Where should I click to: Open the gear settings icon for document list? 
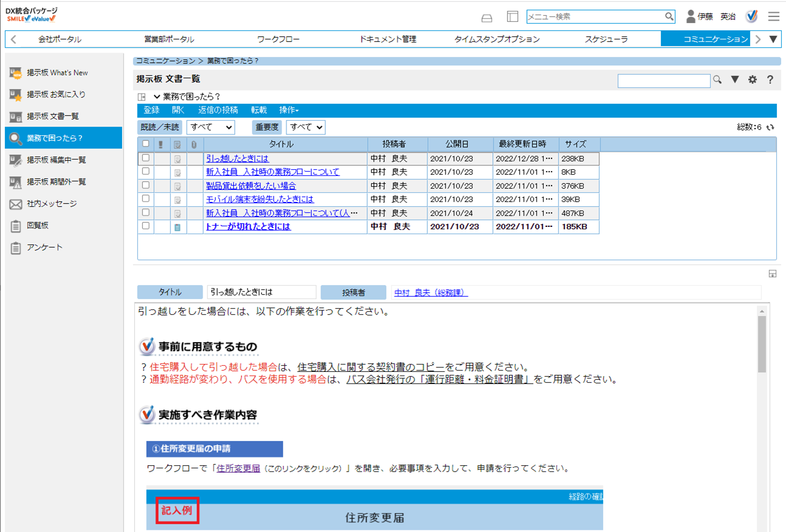(x=753, y=79)
